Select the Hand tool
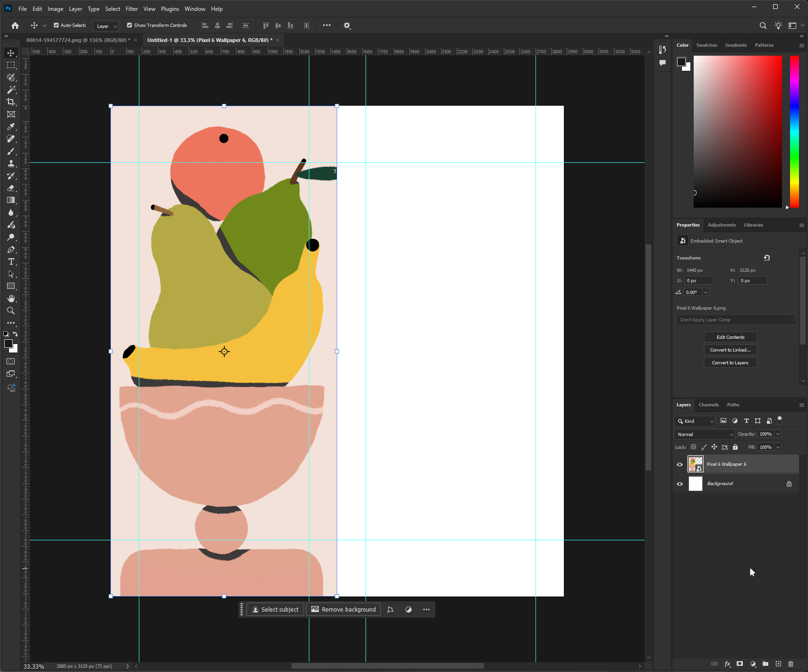Image resolution: width=808 pixels, height=672 pixels. click(11, 299)
